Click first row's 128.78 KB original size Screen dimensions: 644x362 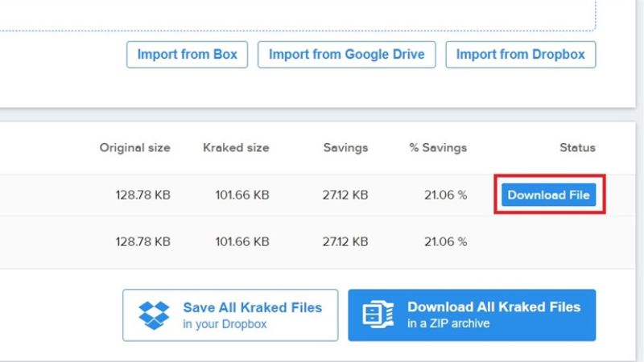[143, 195]
